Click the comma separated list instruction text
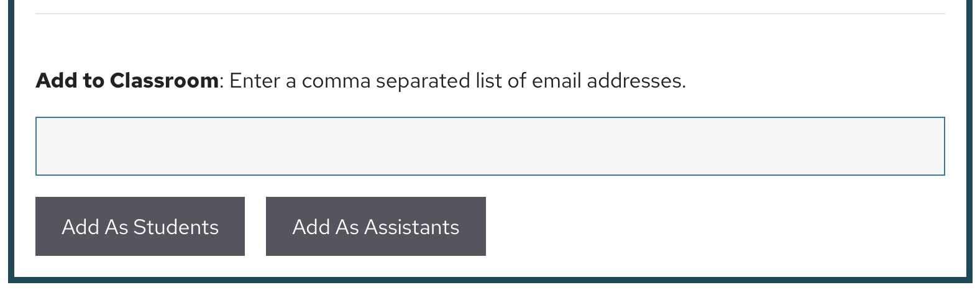This screenshot has height=290, width=980. click(x=457, y=81)
